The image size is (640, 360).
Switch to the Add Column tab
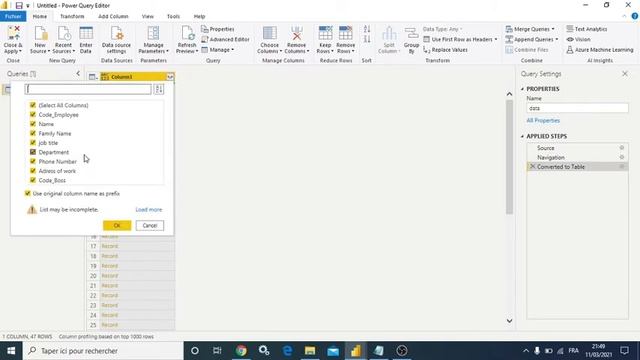(x=113, y=16)
